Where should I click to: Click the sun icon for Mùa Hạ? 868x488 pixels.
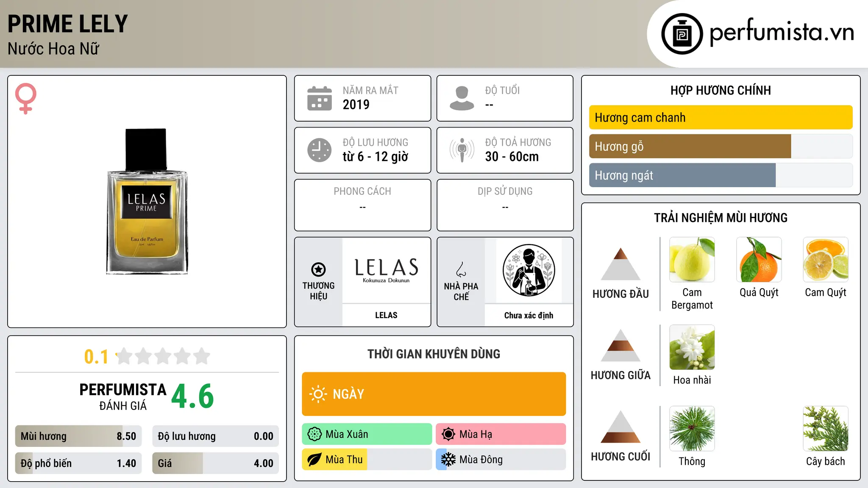tap(448, 434)
